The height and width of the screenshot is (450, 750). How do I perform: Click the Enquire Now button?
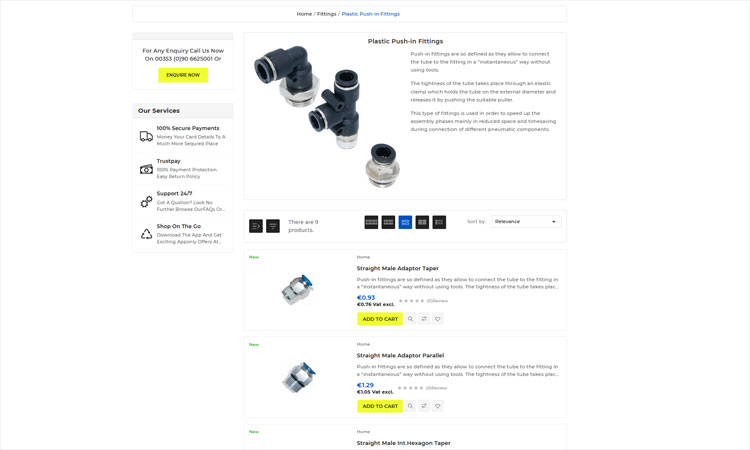(x=183, y=75)
